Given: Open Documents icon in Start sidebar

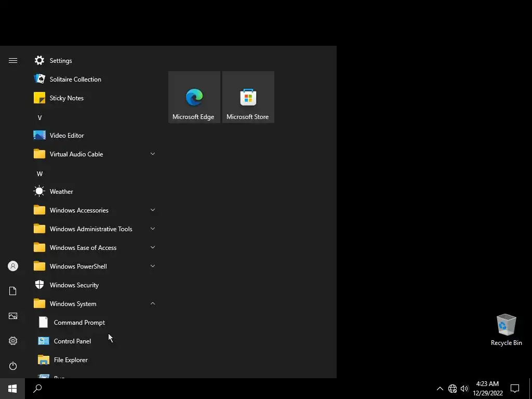Looking at the screenshot, I should (13, 291).
